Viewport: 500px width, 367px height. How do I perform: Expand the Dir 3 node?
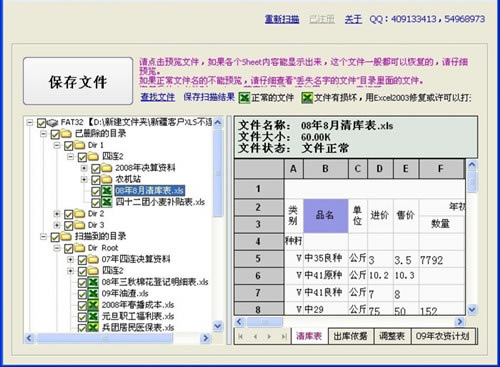coord(57,225)
